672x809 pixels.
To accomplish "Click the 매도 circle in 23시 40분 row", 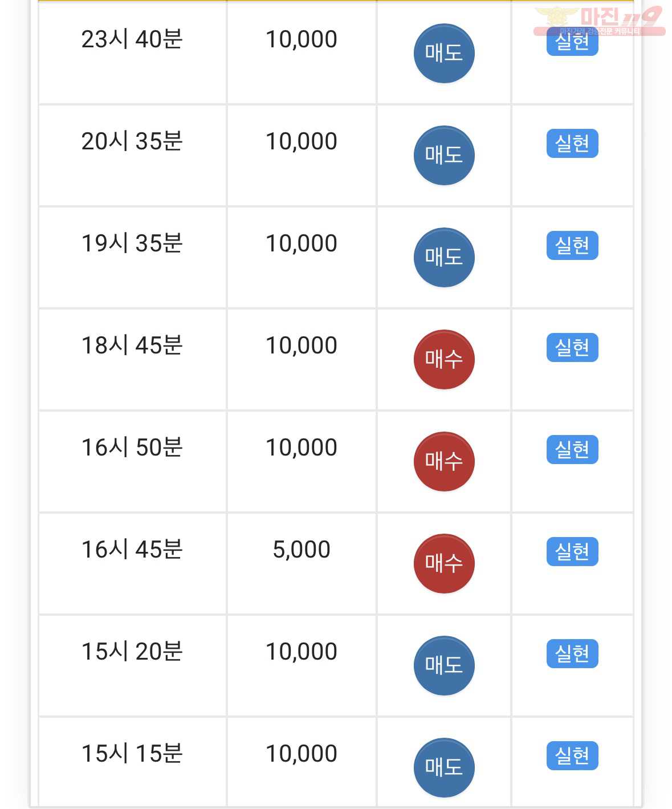I will pos(444,53).
